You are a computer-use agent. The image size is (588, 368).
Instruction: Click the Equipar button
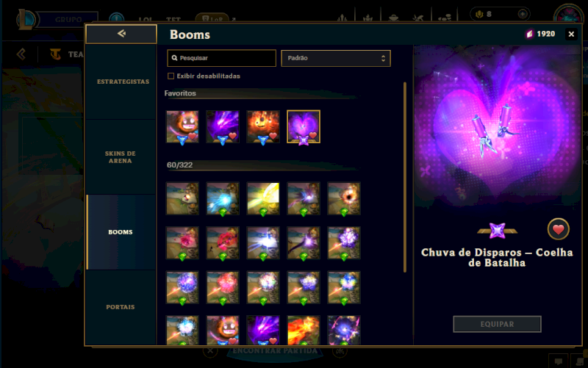(497, 324)
